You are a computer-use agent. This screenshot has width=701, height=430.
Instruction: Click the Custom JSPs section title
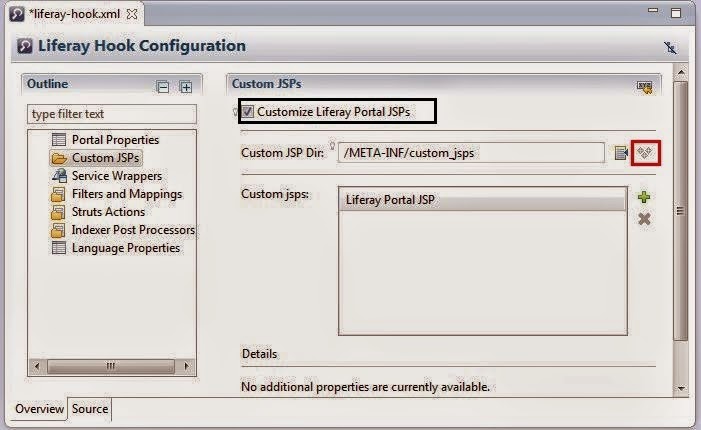tap(266, 84)
